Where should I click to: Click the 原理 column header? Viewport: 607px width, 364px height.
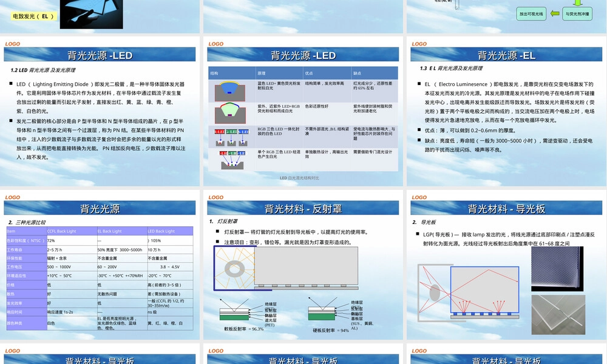tap(279, 73)
